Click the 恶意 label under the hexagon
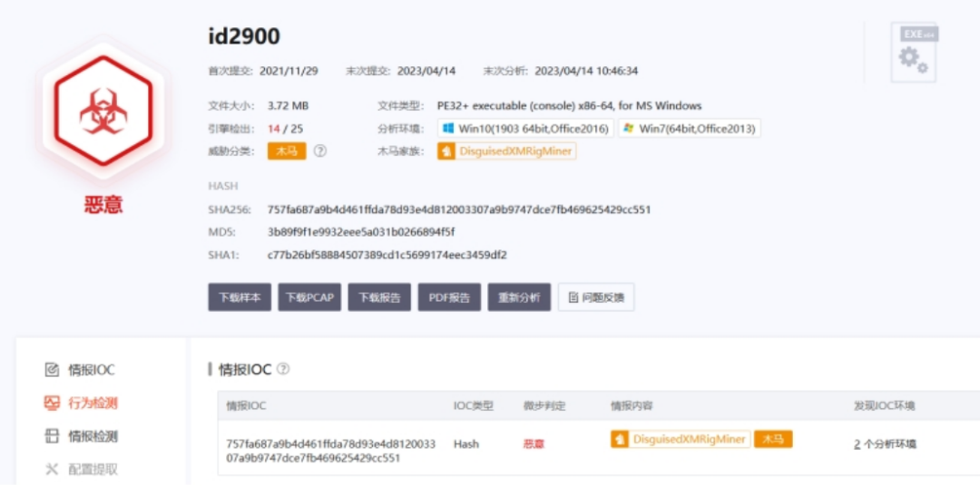This screenshot has height=486, width=980. pos(103,204)
